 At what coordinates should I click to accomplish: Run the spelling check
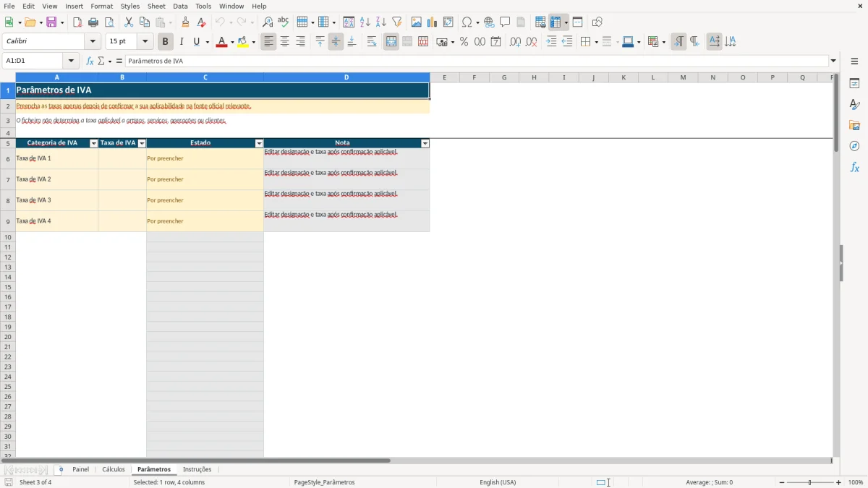[284, 22]
